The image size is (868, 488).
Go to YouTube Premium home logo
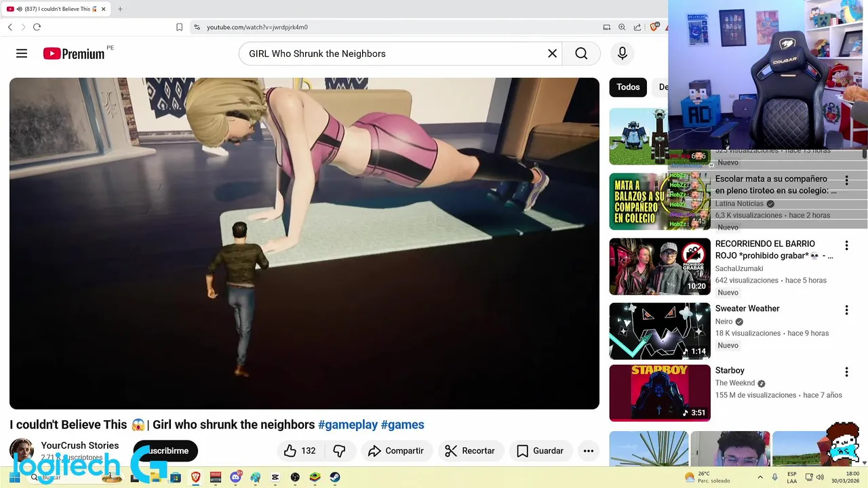75,54
